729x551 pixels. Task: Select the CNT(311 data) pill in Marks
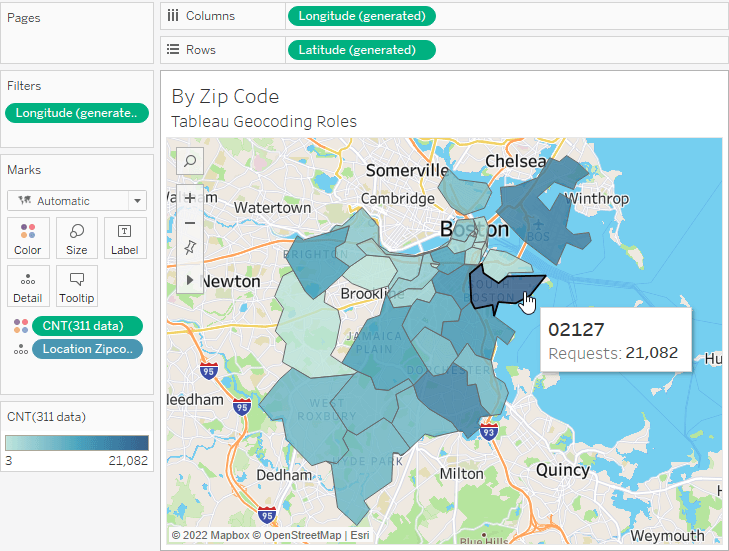[x=87, y=326]
